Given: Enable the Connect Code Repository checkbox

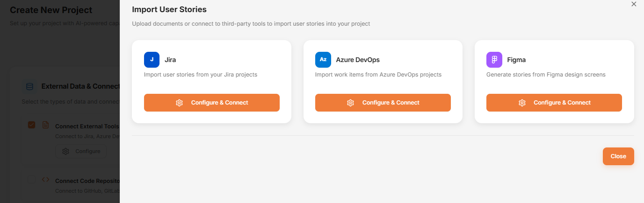Looking at the screenshot, I should pos(31,180).
